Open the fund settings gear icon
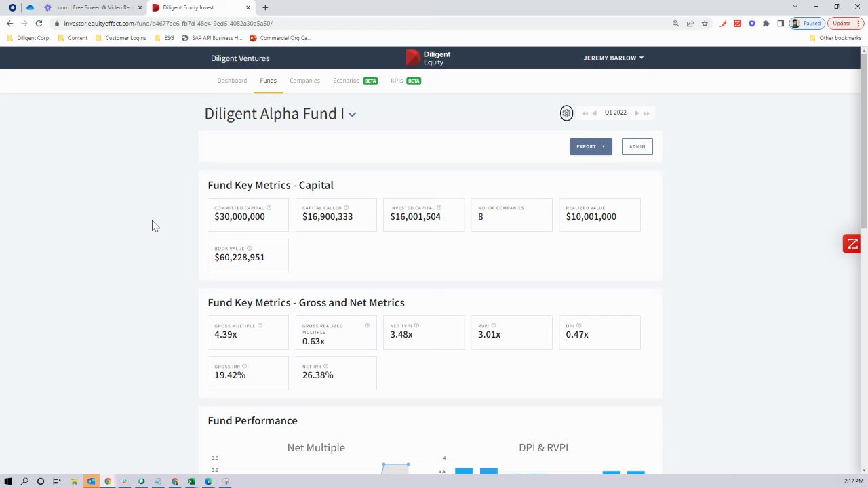868x488 pixels. click(x=566, y=113)
